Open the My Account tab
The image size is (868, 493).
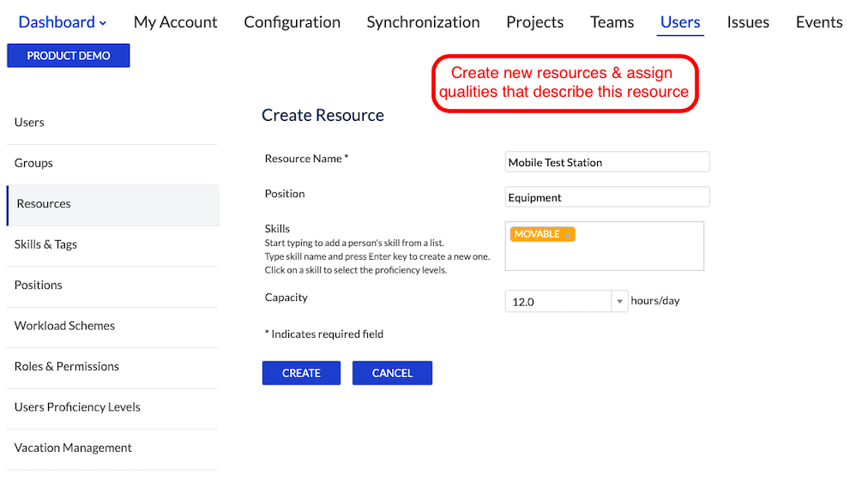coord(175,22)
